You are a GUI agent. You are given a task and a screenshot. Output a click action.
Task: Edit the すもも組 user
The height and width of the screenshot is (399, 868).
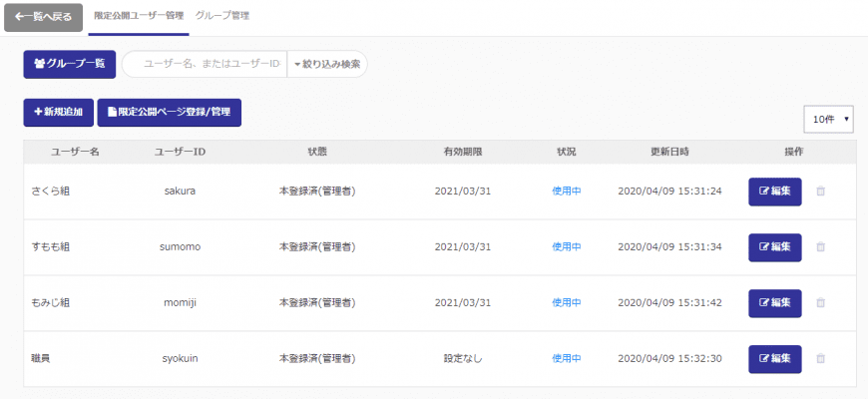click(x=774, y=247)
